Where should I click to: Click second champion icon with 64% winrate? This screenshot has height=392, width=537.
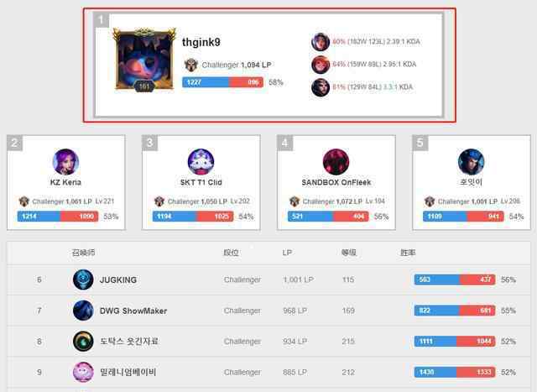tap(321, 65)
